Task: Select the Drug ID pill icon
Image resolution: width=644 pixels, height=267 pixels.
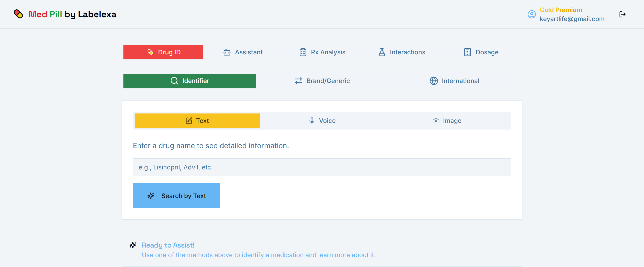Action: [150, 52]
